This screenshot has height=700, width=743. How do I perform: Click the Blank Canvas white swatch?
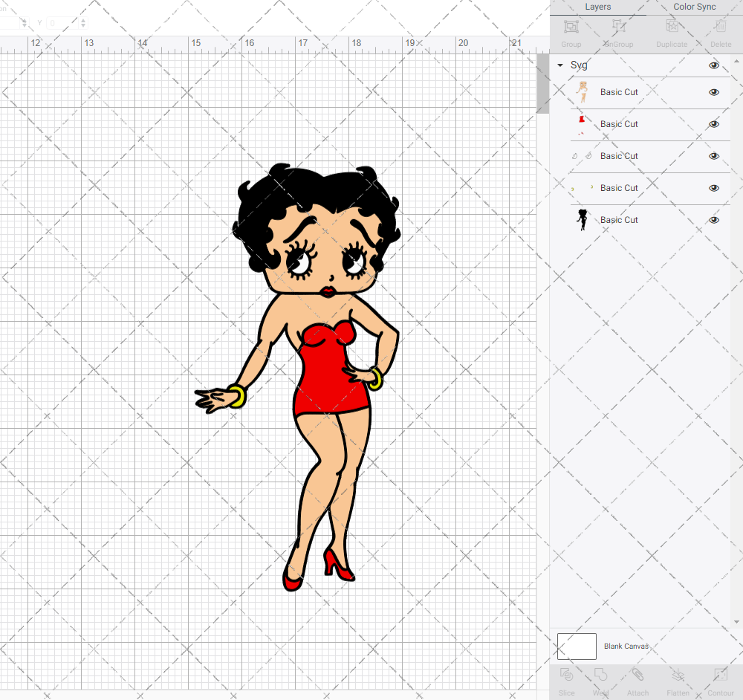pos(577,646)
